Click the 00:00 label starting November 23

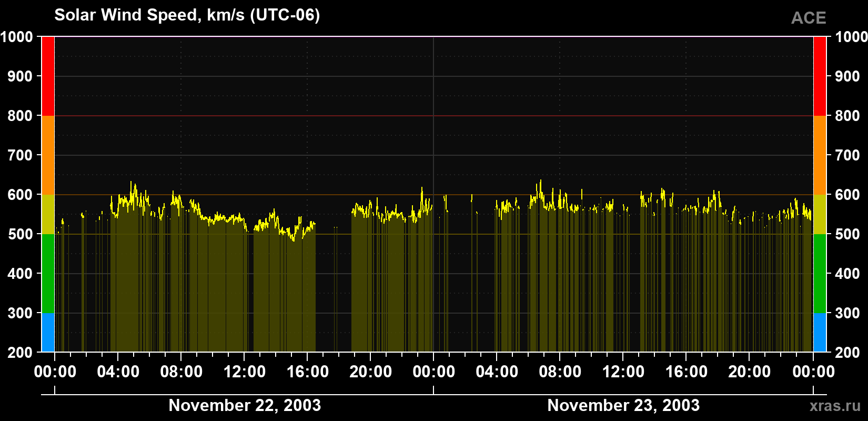tap(434, 372)
